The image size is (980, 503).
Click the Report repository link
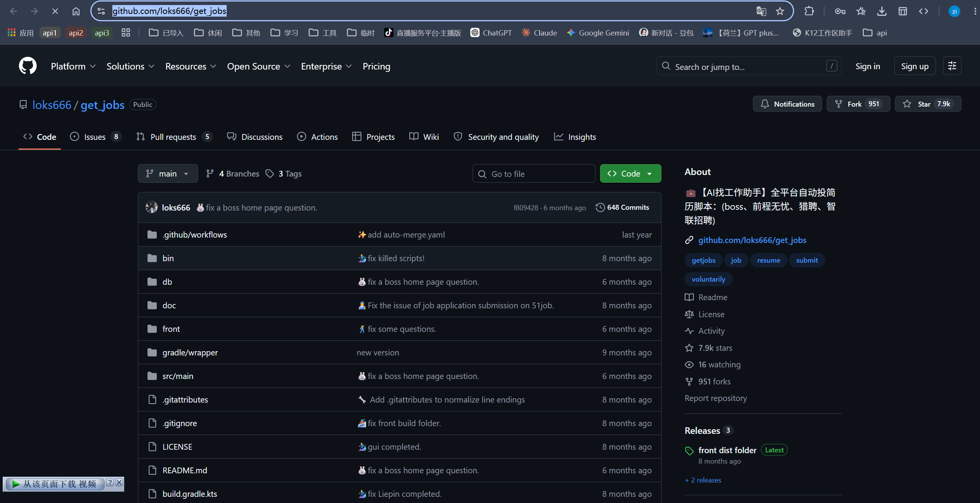pos(716,398)
